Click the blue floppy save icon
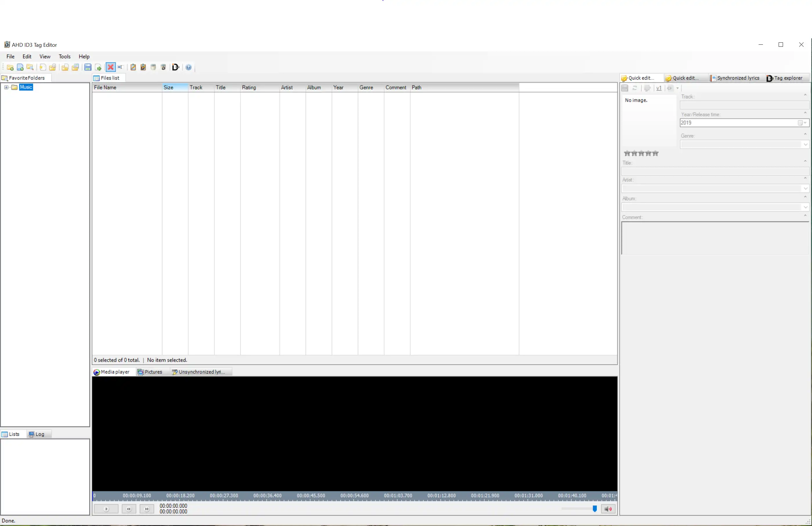 point(88,67)
